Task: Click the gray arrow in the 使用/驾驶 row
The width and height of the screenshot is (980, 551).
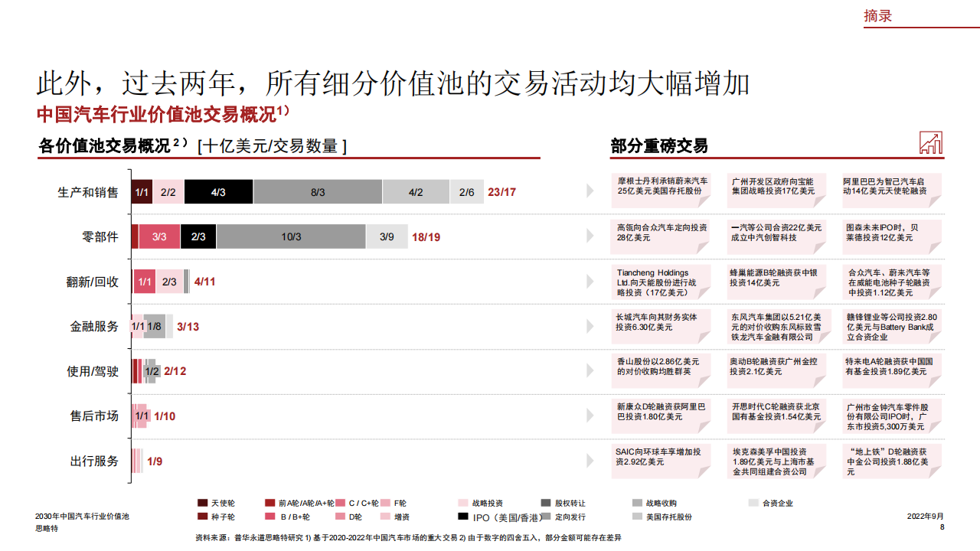Action: pos(590,371)
